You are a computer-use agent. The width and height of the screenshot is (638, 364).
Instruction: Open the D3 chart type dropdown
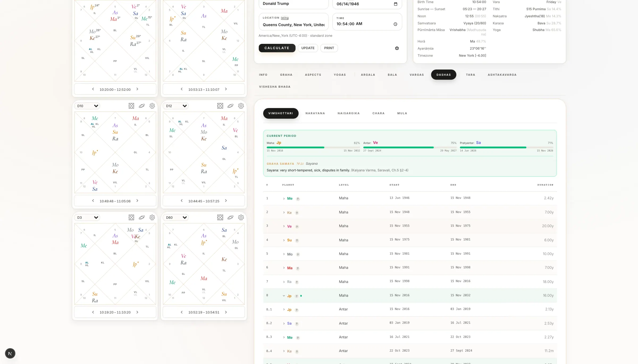(x=87, y=217)
